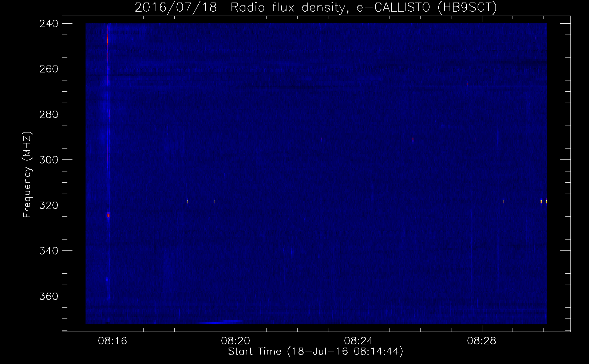Click the red burst spot near 325 MHz at 08:16

pos(108,215)
